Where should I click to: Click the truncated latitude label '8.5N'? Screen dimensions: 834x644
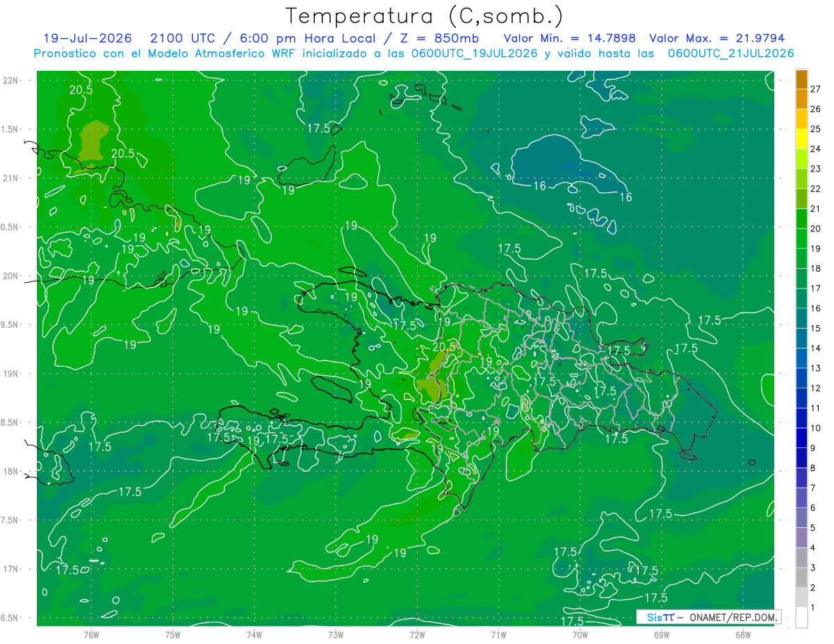coord(10,422)
